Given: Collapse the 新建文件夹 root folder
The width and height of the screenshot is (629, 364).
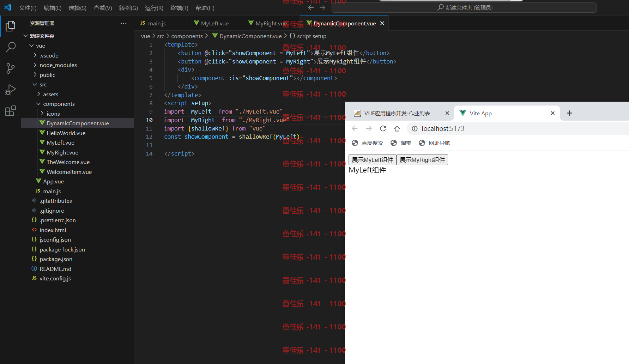Looking at the screenshot, I should click(77, 36).
